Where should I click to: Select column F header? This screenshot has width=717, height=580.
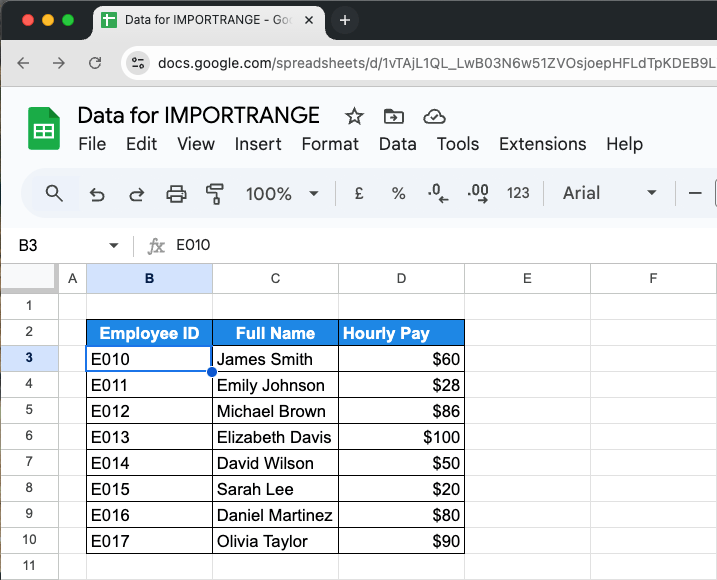(653, 279)
